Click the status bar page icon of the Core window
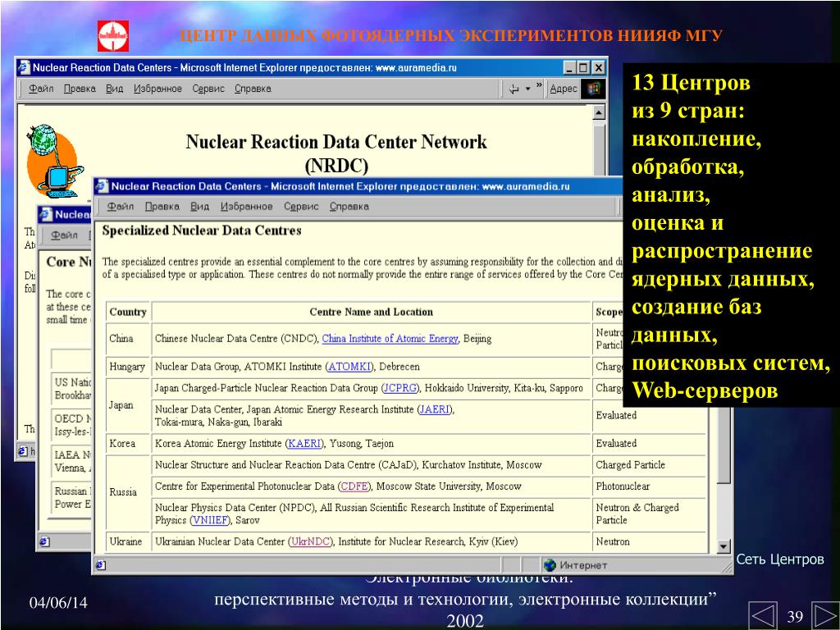840x630 pixels. tap(44, 541)
